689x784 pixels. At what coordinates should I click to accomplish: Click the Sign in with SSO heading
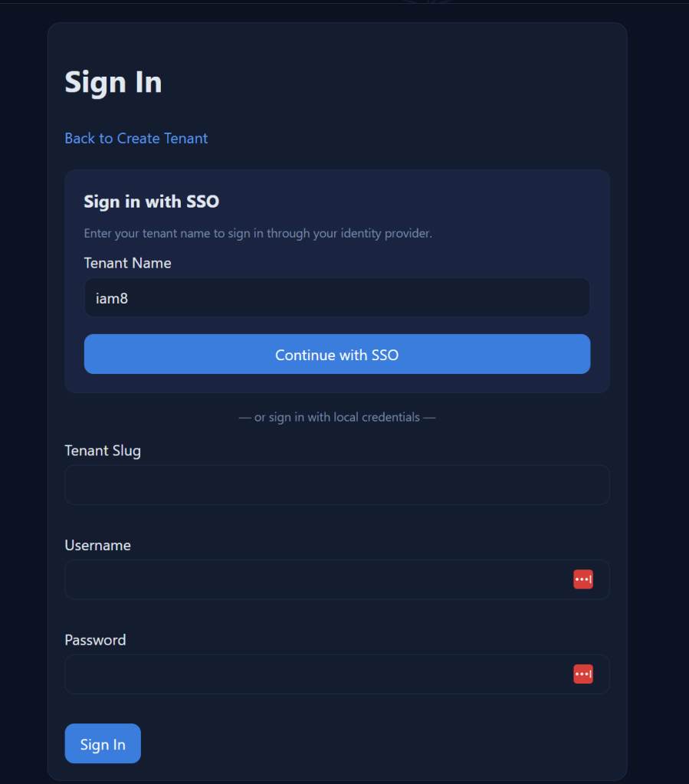pyautogui.click(x=151, y=202)
